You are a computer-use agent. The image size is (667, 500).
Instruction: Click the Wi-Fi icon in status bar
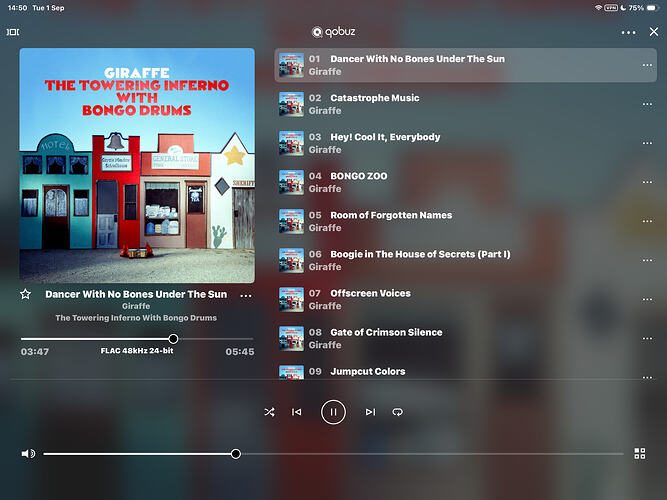[x=598, y=8]
